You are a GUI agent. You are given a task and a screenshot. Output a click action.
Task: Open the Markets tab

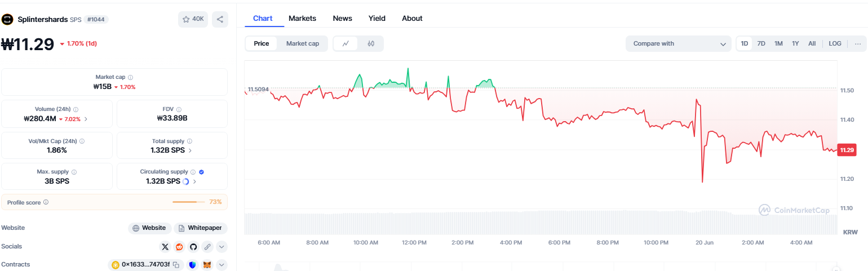(302, 19)
